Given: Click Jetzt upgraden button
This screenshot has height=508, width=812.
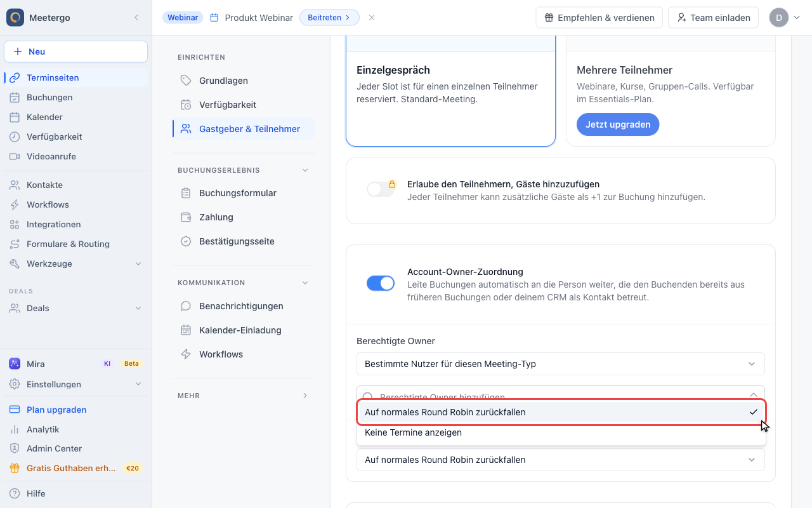Looking at the screenshot, I should 618,124.
